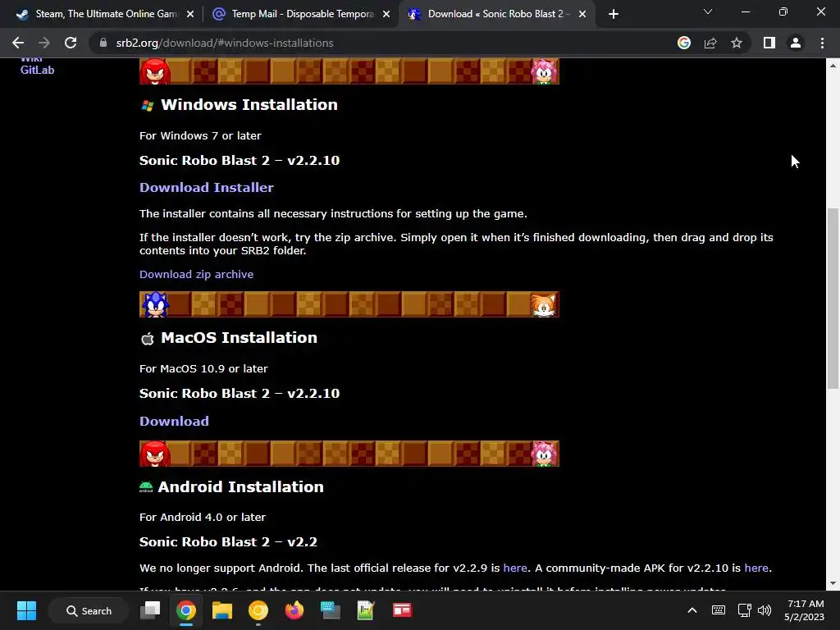Close the Steam tab
Viewport: 840px width, 630px height.
click(190, 14)
